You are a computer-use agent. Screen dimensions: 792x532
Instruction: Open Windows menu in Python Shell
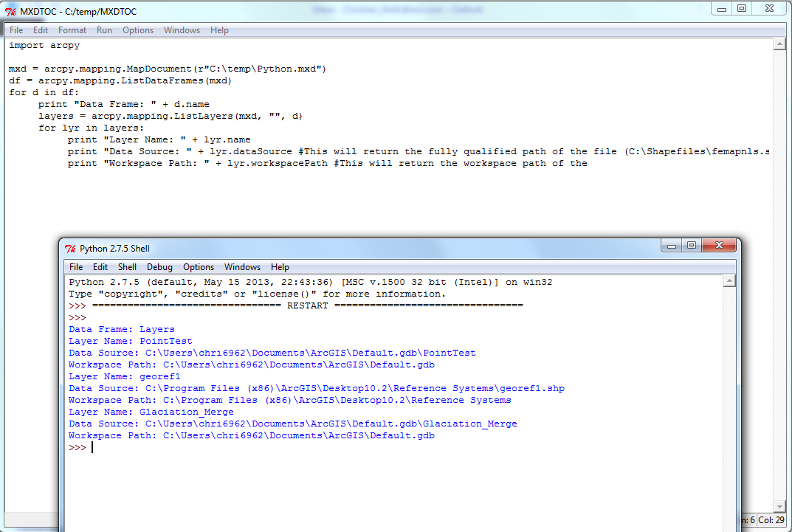click(242, 267)
